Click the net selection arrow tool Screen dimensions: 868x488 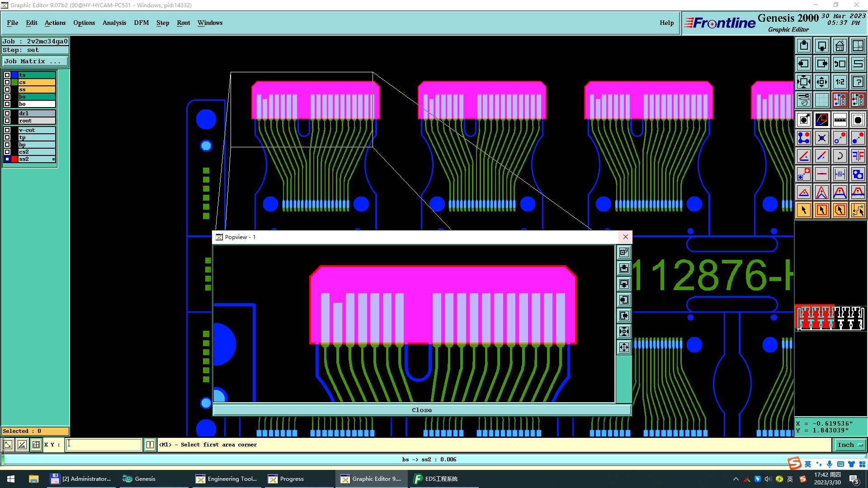(858, 210)
